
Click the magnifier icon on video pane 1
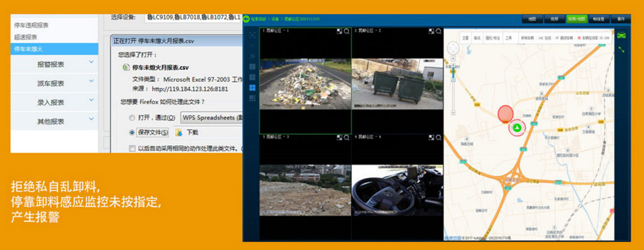(347, 31)
